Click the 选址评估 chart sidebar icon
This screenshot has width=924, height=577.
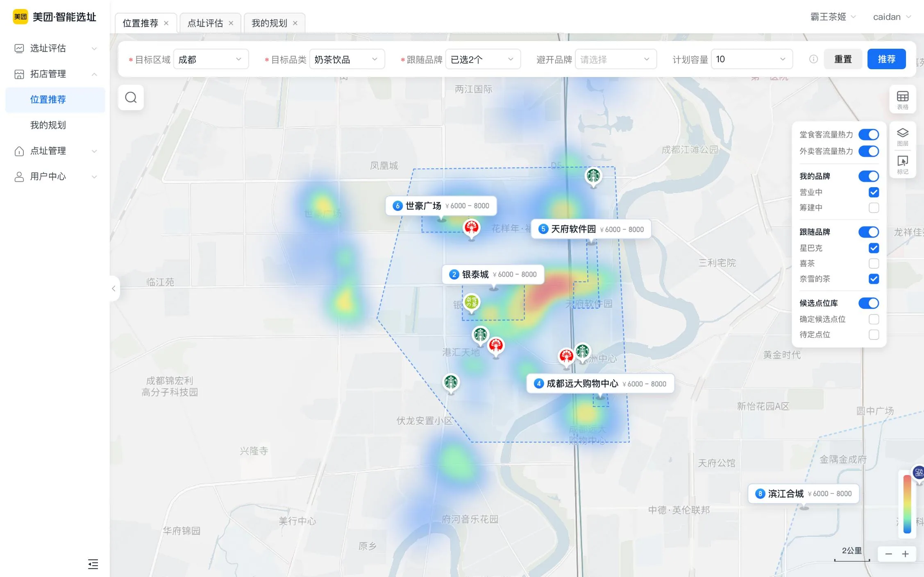(19, 48)
